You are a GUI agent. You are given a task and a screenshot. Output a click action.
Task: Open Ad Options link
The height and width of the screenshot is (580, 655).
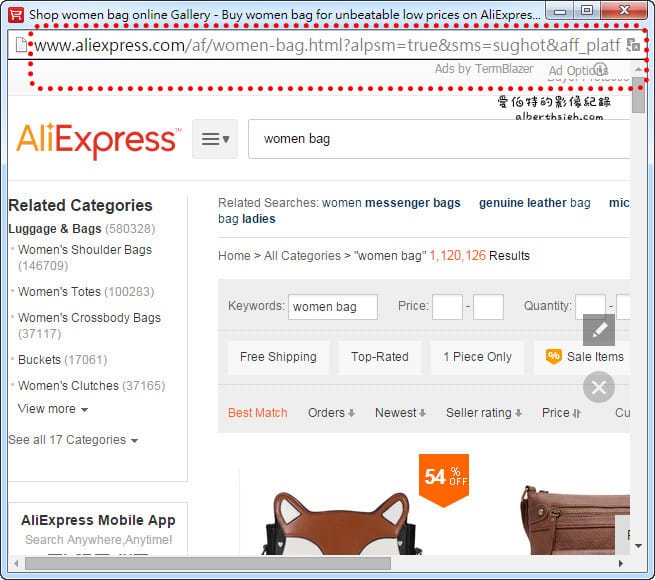click(x=578, y=70)
